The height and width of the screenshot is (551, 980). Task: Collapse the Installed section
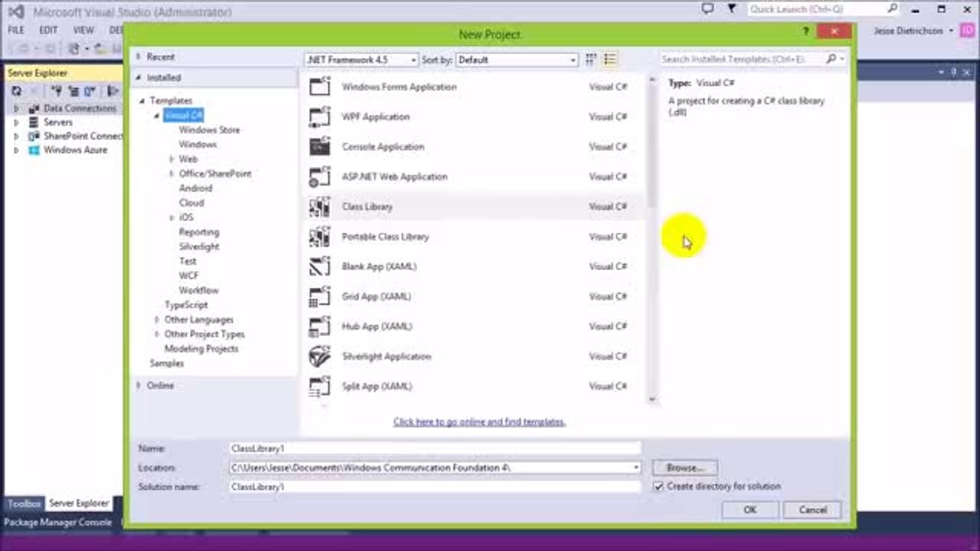pyautogui.click(x=139, y=77)
